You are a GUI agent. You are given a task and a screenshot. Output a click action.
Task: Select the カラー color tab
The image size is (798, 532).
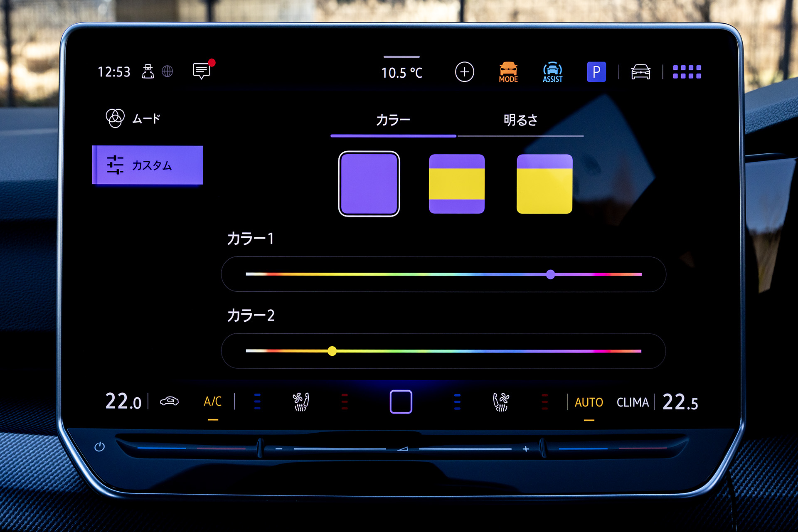393,121
